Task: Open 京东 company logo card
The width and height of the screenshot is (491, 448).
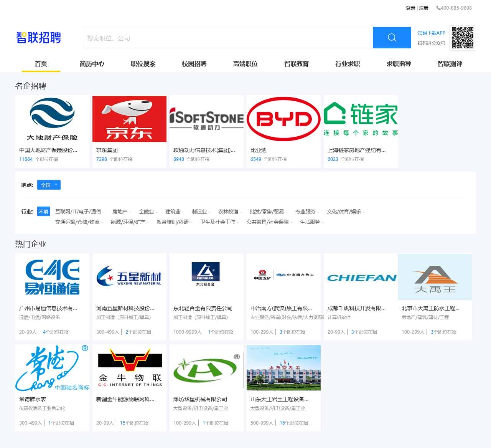Action: [129, 119]
